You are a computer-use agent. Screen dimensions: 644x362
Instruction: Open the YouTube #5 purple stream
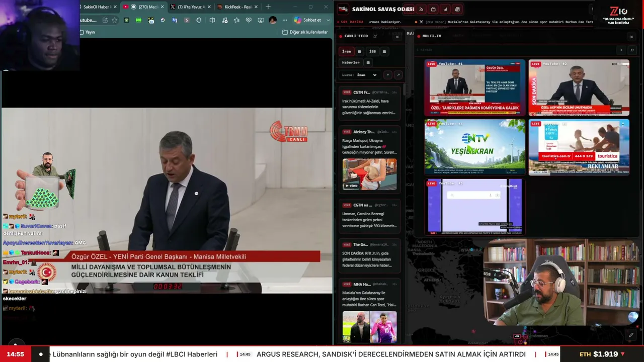475,207
